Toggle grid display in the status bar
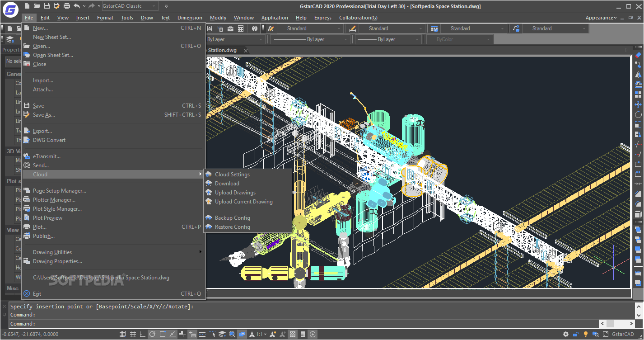 tap(133, 334)
